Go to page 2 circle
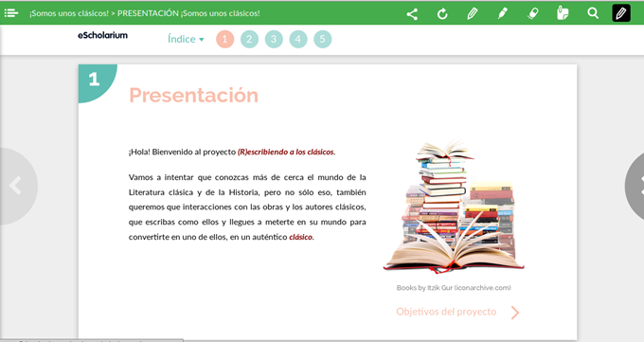The width and height of the screenshot is (644, 342). [x=249, y=39]
